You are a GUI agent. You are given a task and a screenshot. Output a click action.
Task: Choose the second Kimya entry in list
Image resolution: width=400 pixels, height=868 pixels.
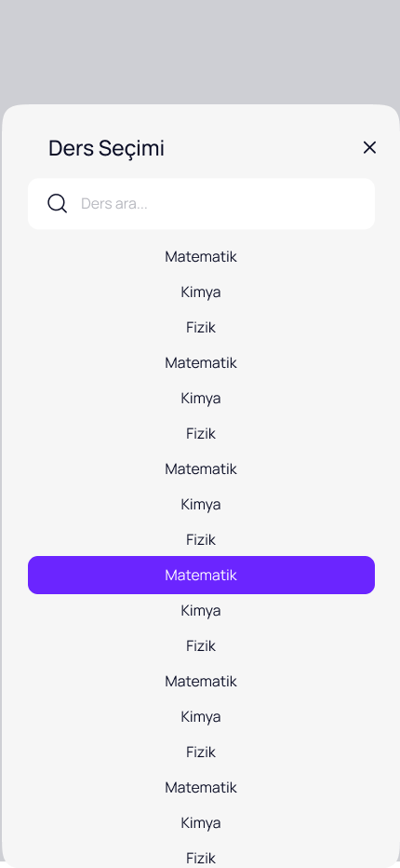(x=201, y=399)
